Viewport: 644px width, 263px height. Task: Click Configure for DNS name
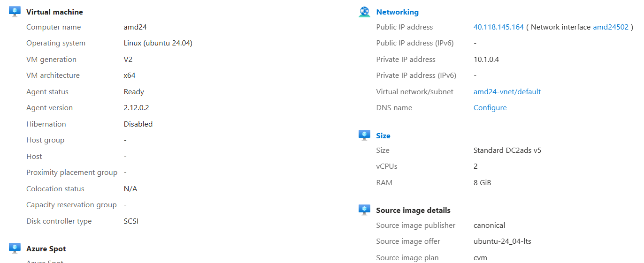[490, 108]
